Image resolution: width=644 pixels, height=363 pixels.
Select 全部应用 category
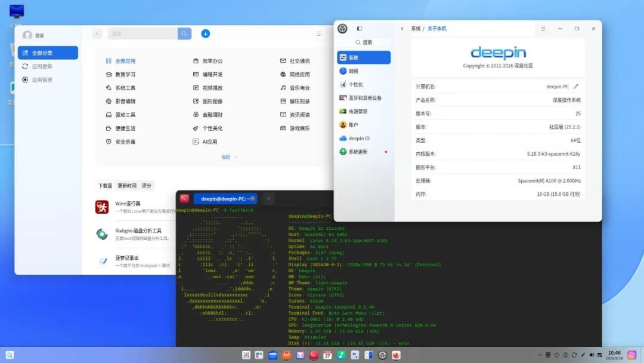click(x=120, y=61)
